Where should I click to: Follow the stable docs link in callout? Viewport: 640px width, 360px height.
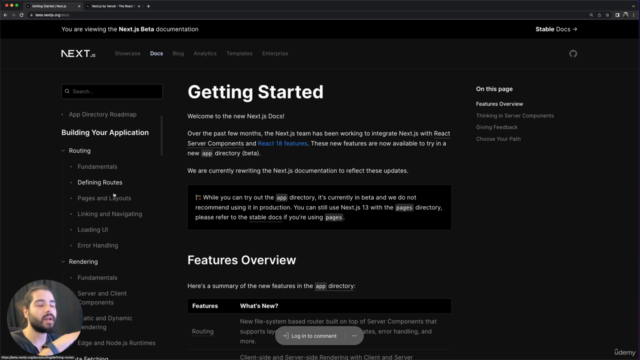point(265,218)
